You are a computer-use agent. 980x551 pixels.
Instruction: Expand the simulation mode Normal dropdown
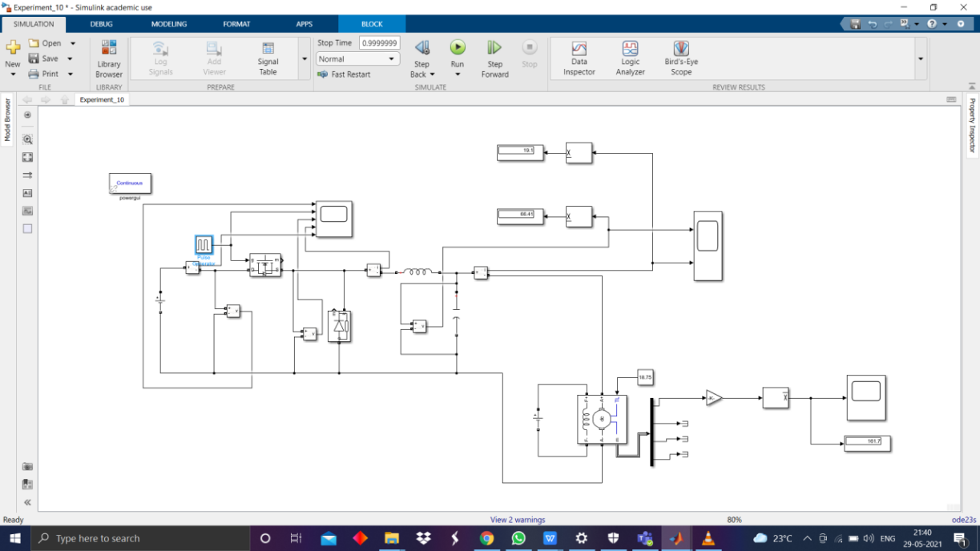(357, 59)
